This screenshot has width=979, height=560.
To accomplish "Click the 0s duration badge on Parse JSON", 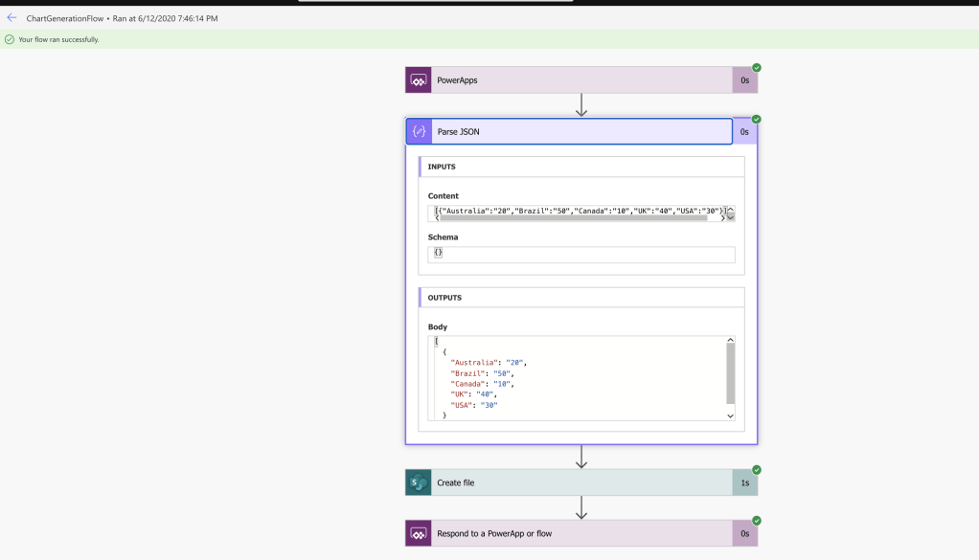I will [x=744, y=132].
